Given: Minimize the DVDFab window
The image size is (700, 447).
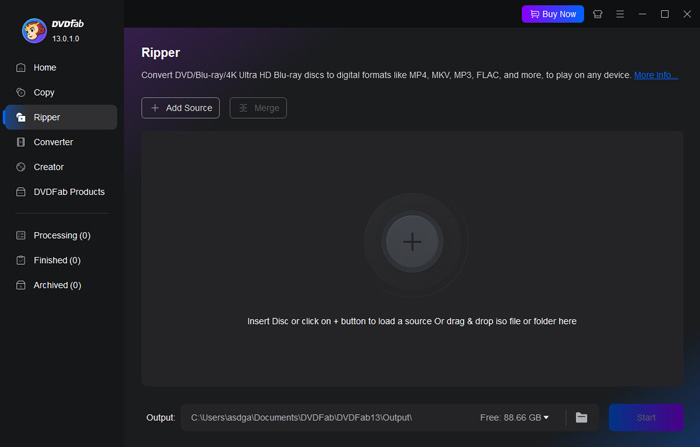Looking at the screenshot, I should (642, 14).
